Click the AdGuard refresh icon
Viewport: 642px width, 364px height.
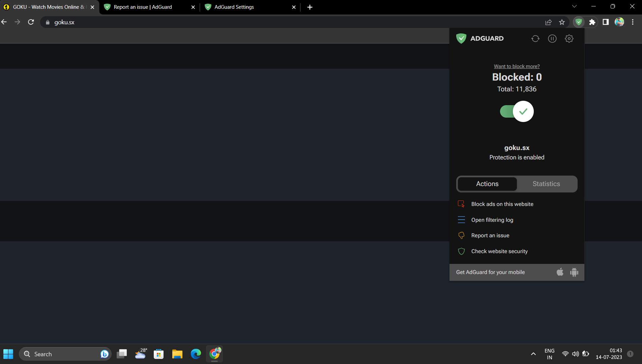[x=535, y=38]
